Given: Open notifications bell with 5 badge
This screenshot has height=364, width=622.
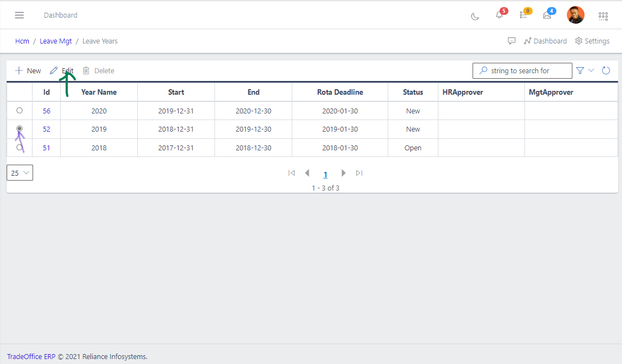Looking at the screenshot, I should click(499, 15).
